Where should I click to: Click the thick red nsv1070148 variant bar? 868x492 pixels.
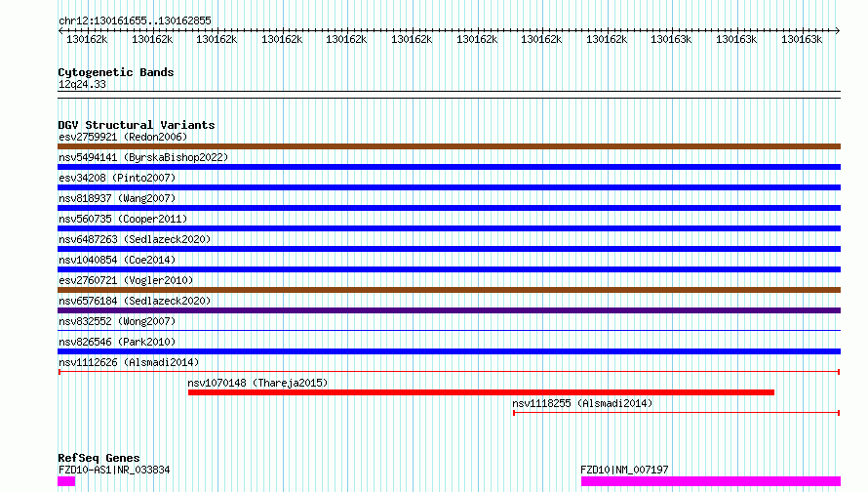click(481, 392)
